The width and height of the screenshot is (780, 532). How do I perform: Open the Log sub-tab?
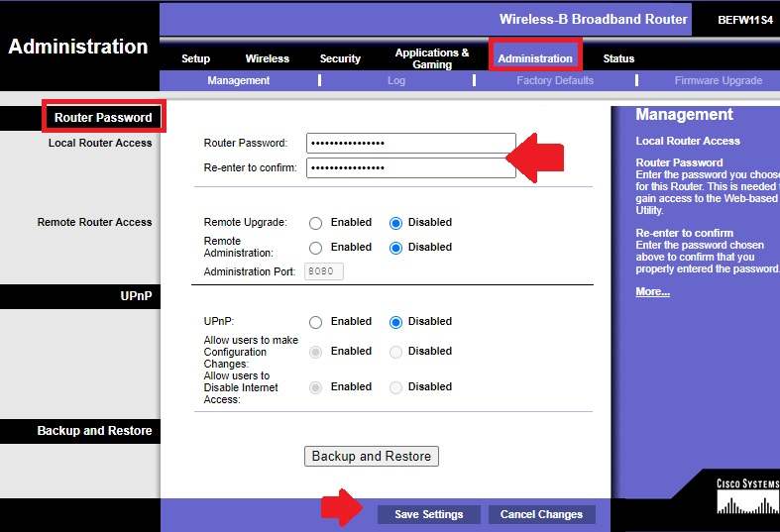coord(396,80)
